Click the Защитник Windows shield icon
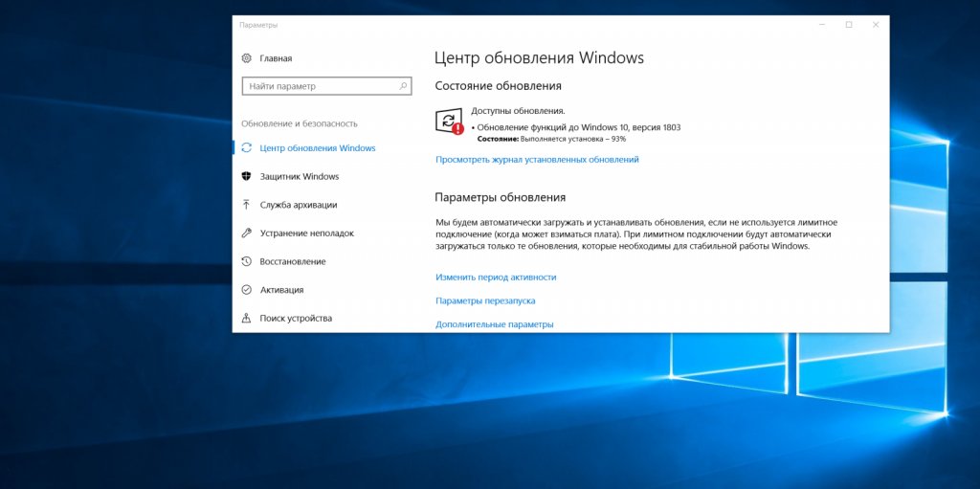The image size is (980, 489). [x=246, y=176]
